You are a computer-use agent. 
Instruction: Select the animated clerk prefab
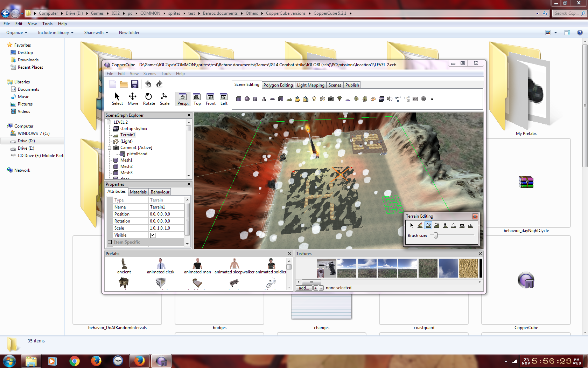[161, 266]
